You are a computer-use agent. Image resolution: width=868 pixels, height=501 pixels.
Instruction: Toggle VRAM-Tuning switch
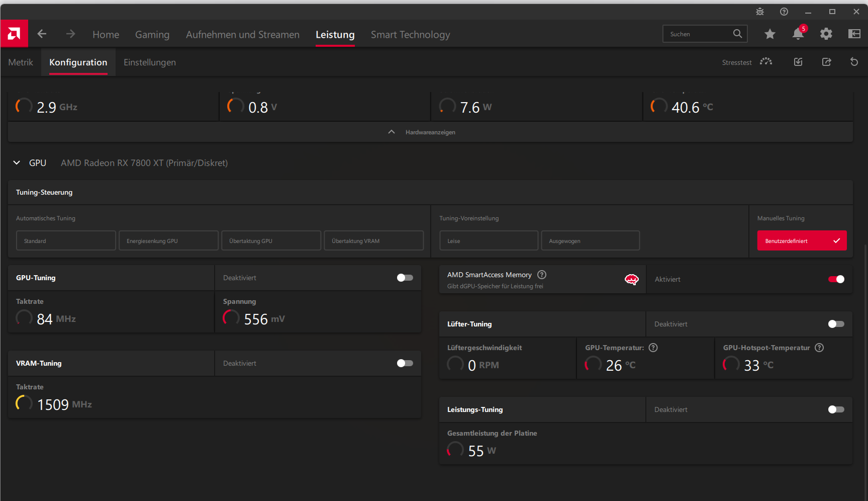[405, 363]
